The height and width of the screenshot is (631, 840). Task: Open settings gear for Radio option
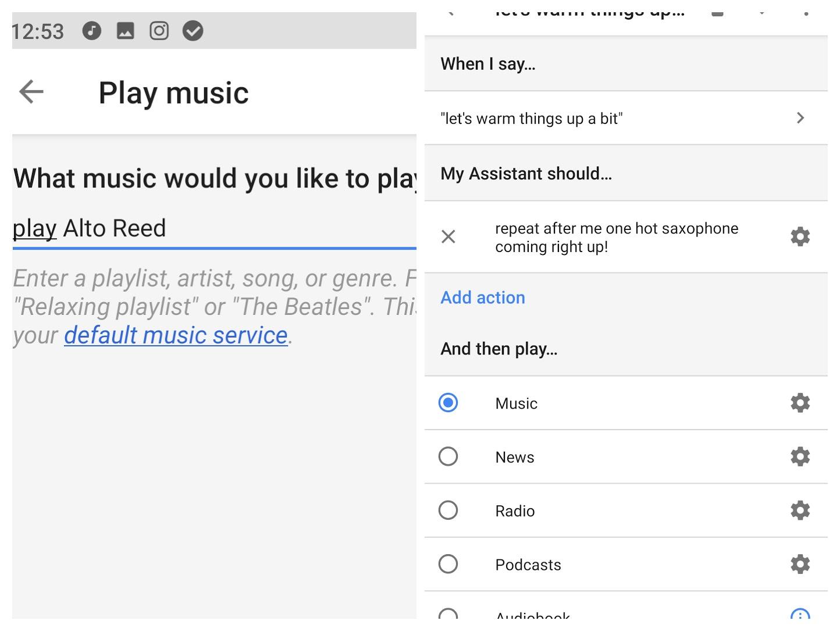click(800, 511)
